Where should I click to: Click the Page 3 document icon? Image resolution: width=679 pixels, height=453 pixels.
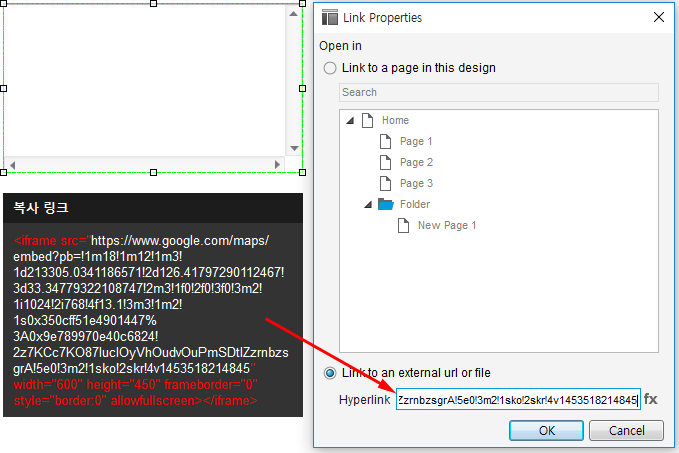385,183
